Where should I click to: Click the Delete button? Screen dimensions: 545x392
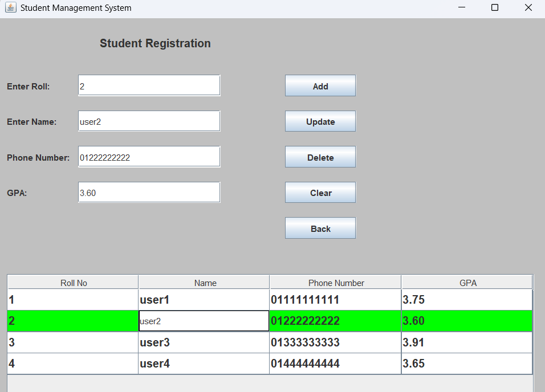coord(320,157)
